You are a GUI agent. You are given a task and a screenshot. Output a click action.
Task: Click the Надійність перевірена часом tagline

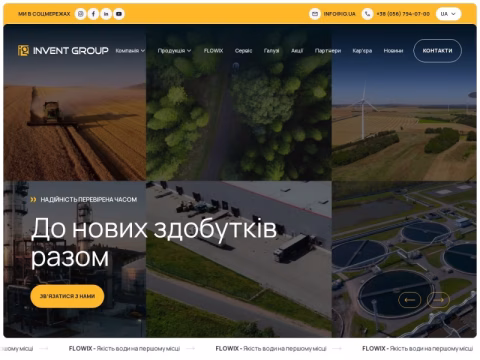click(88, 200)
